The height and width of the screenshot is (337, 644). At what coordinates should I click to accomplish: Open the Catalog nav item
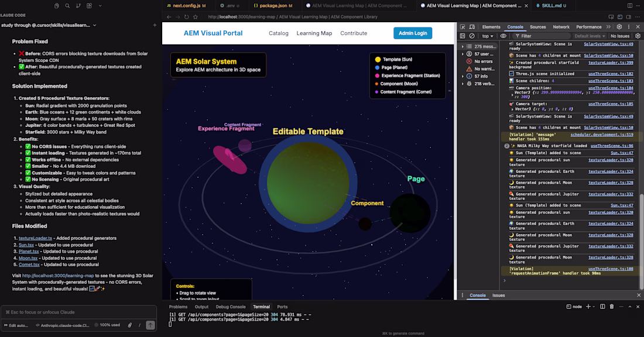(x=279, y=33)
